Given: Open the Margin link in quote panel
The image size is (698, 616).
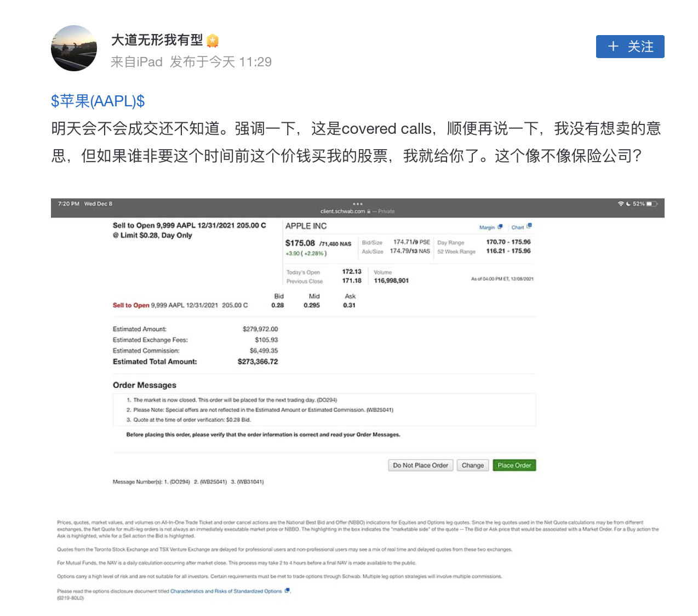Looking at the screenshot, I should pos(487,227).
